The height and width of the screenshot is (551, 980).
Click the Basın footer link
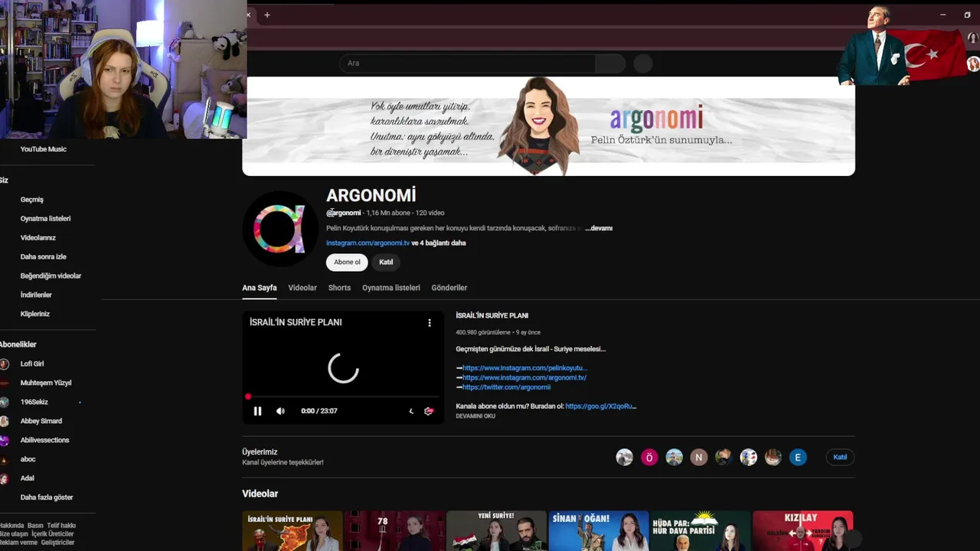tap(35, 526)
